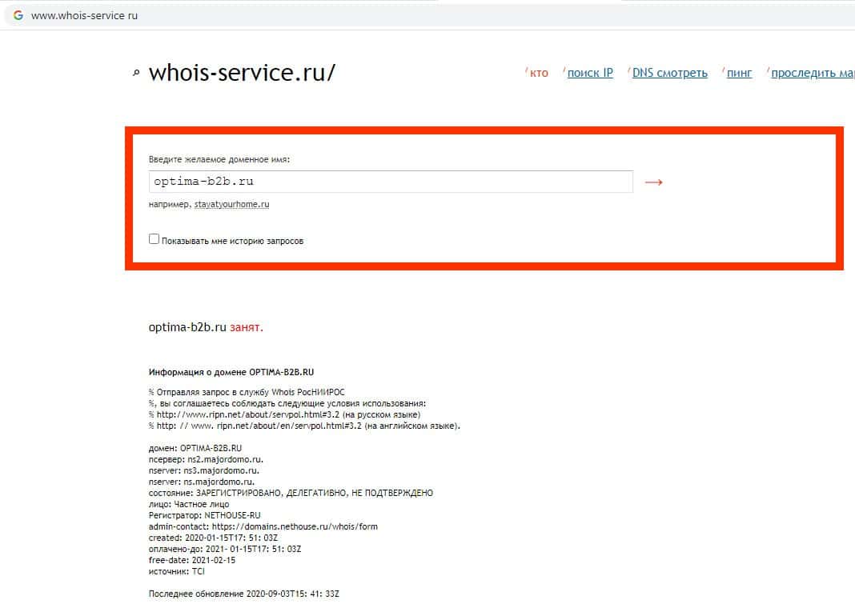Open the 'проследить' route trace menu link
855x616 pixels.
click(x=813, y=73)
